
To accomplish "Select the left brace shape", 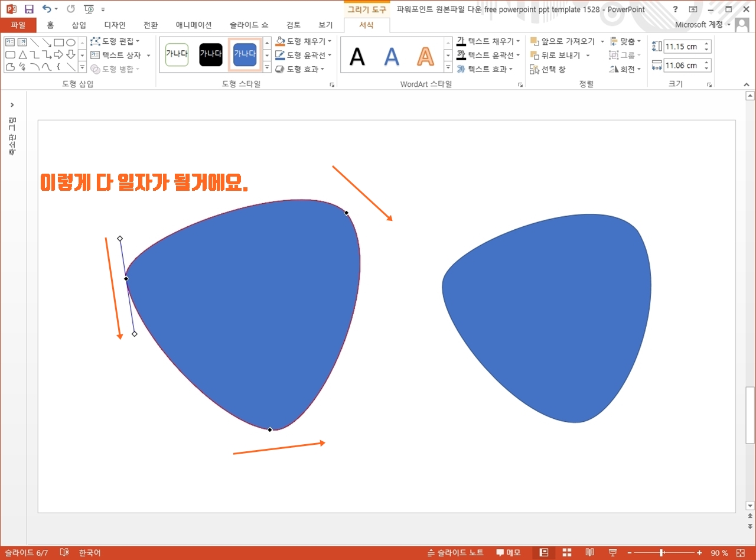I will (58, 66).
